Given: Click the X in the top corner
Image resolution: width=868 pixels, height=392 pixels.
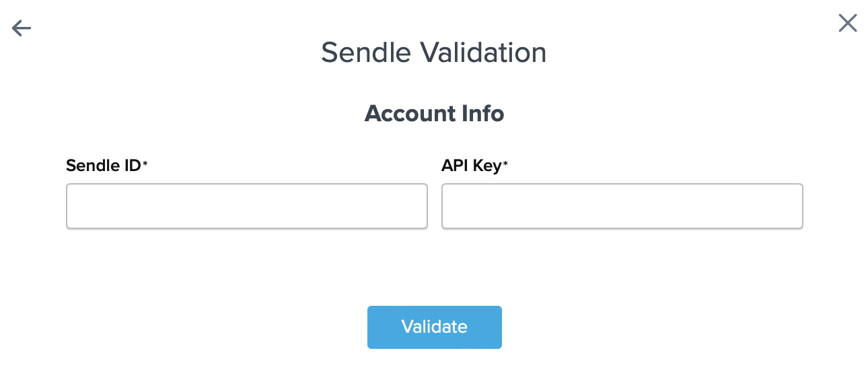Looking at the screenshot, I should pos(848,24).
